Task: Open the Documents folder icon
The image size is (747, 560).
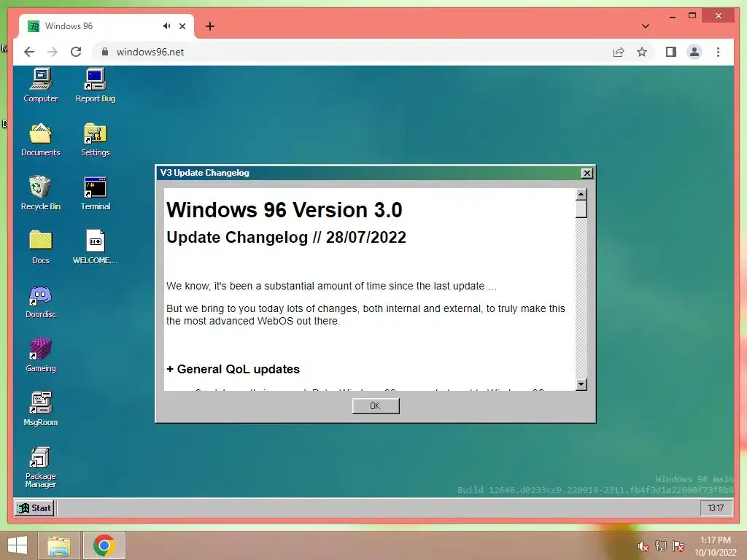Action: (41, 139)
